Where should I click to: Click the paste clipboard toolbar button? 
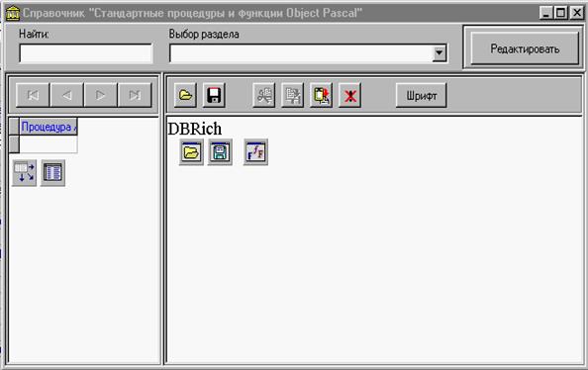322,95
